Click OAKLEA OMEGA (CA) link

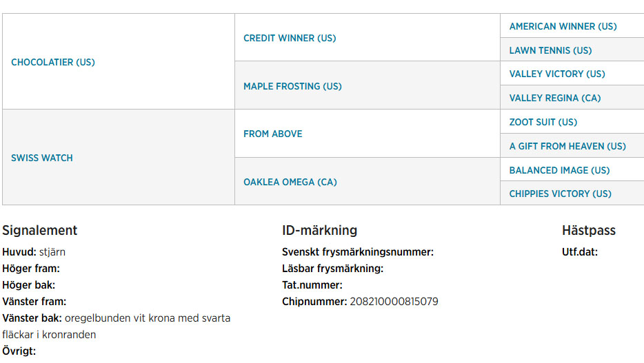[290, 182]
